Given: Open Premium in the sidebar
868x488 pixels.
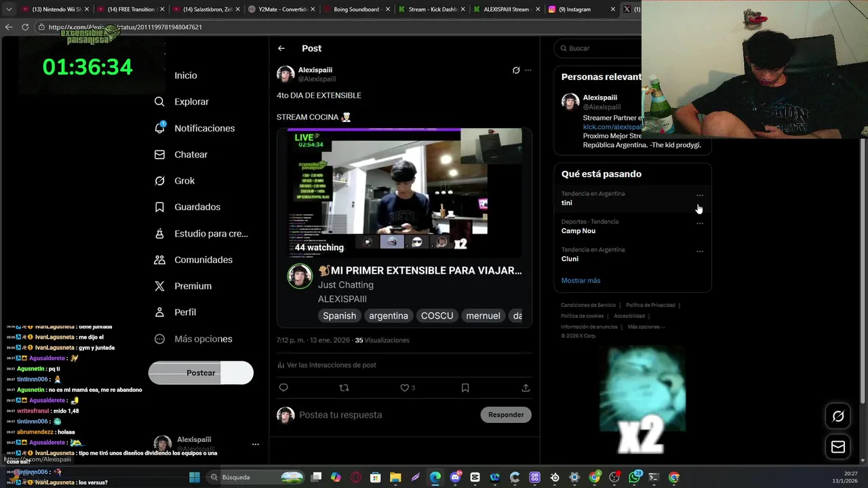Looking at the screenshot, I should point(183,286).
